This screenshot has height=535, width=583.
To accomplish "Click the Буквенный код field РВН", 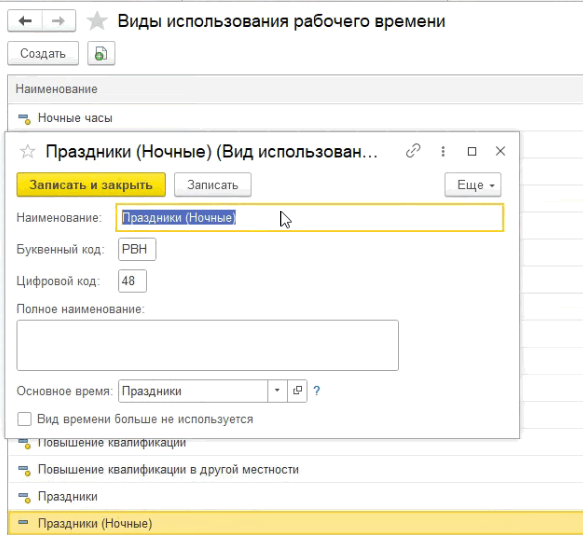I will [137, 249].
